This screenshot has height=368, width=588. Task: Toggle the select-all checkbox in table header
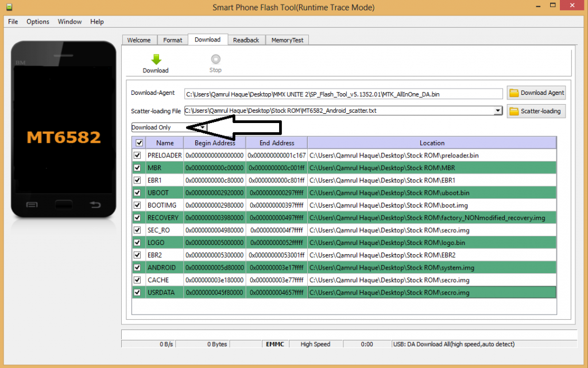coord(138,143)
